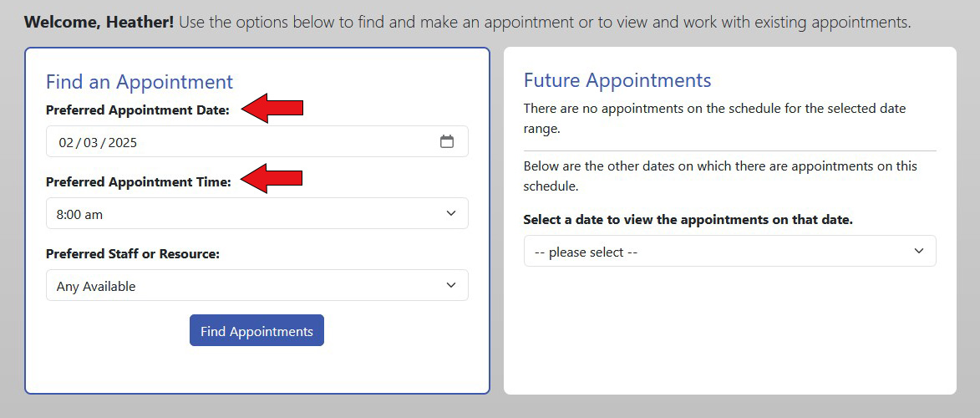Select the month segment 02 in date field
Screen dimensions: 980x418
[66, 143]
